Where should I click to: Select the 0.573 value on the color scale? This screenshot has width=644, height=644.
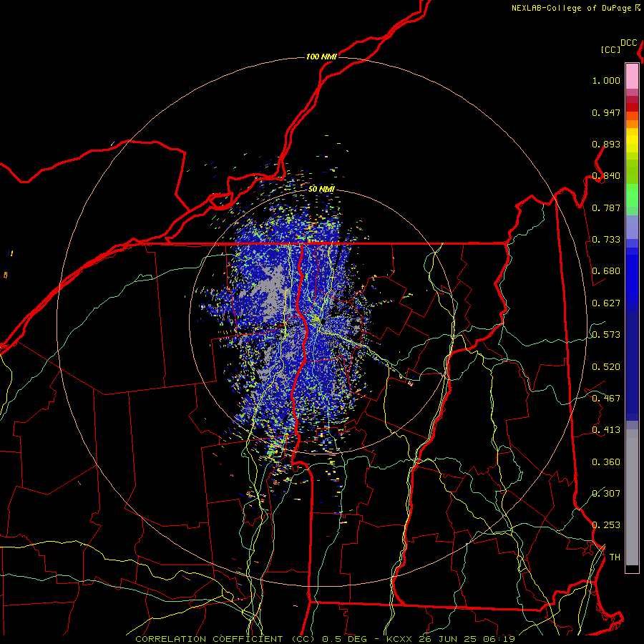pyautogui.click(x=606, y=335)
